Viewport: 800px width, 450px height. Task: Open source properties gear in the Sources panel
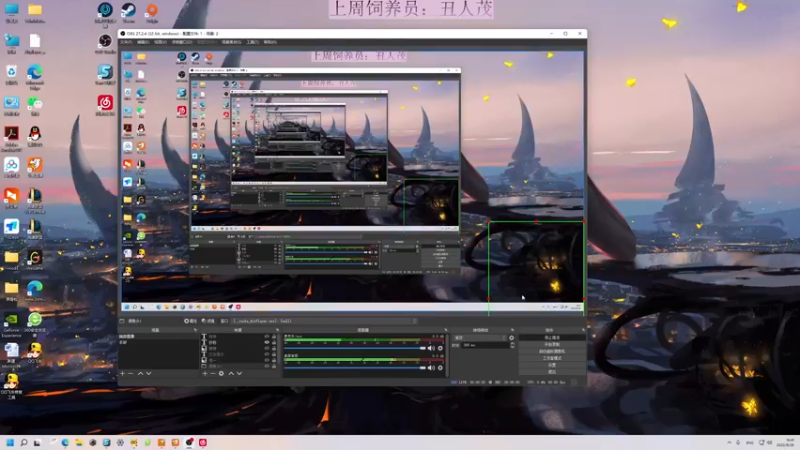pos(221,373)
